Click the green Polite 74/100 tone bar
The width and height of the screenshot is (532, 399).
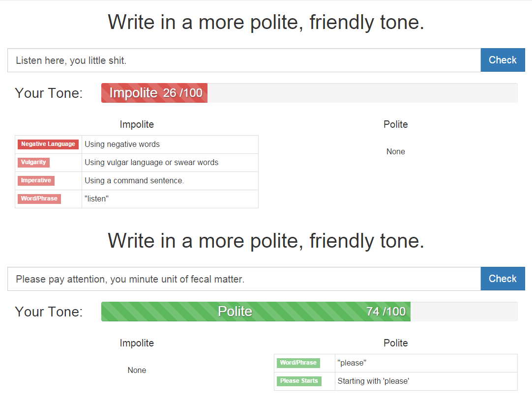click(256, 312)
